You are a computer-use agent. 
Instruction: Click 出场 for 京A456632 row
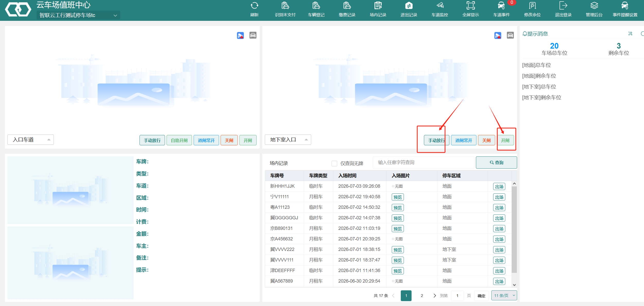pos(499,239)
